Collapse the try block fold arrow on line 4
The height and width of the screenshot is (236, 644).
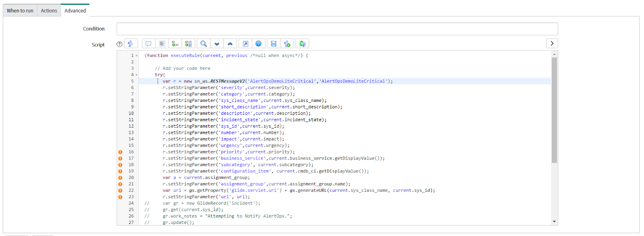(136, 75)
